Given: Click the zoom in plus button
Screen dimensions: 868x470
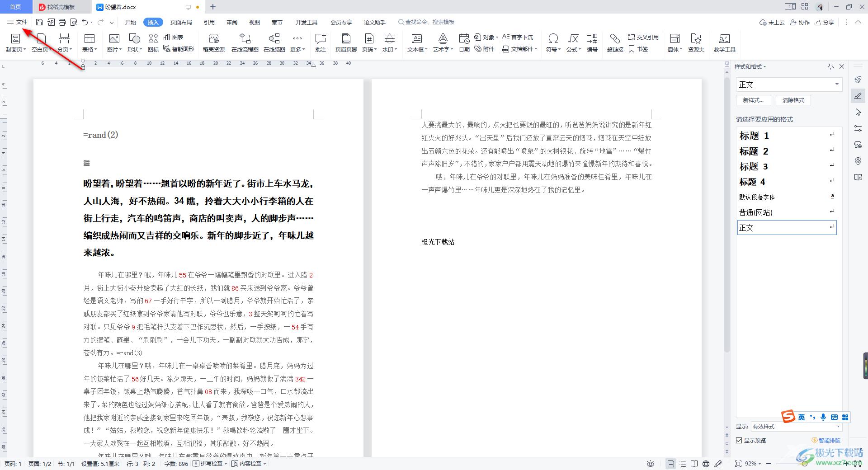Looking at the screenshot, I should [845, 464].
